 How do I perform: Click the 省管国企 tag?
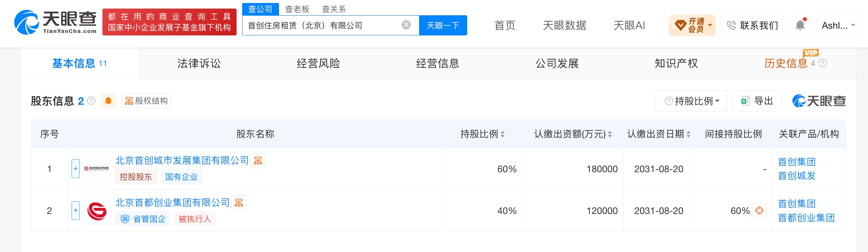pyautogui.click(x=143, y=219)
